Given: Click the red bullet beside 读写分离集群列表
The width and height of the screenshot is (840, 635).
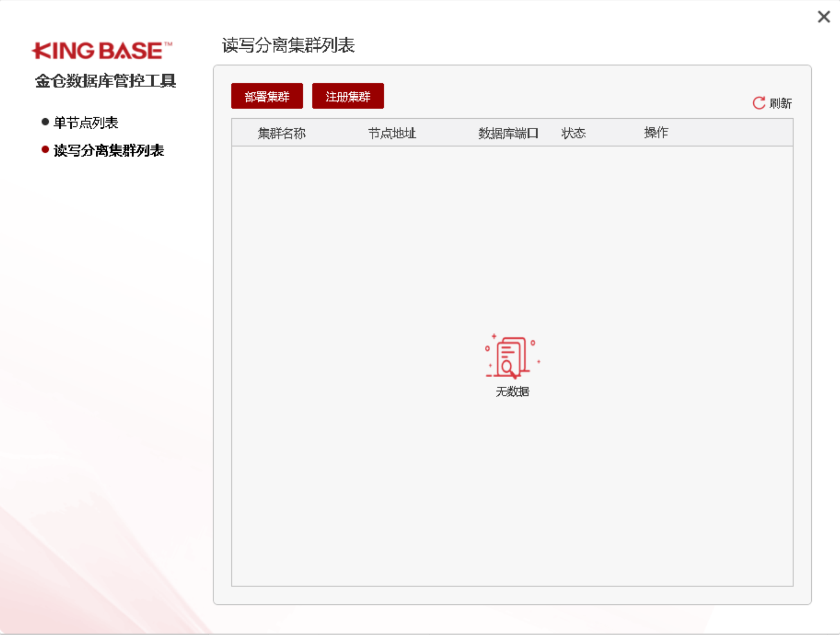Looking at the screenshot, I should point(45,150).
